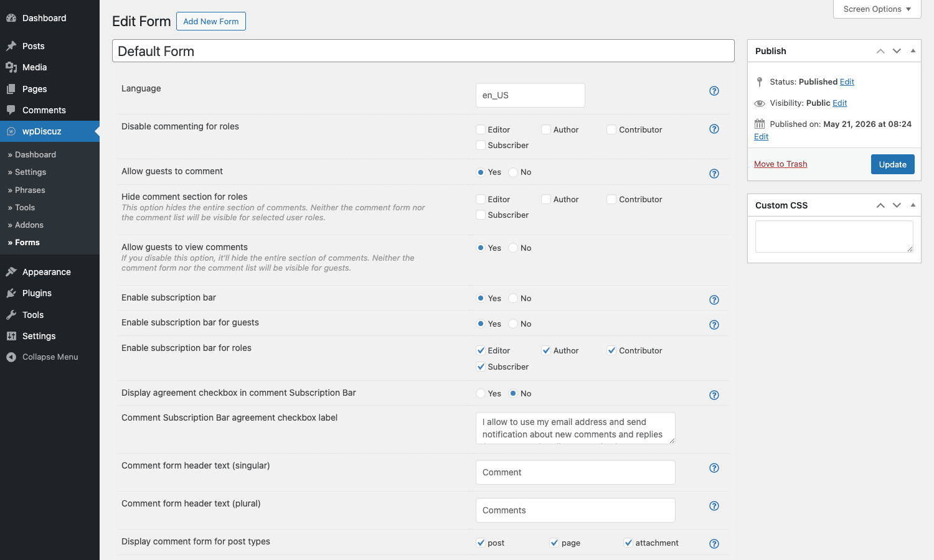Image resolution: width=934 pixels, height=560 pixels.
Task: Collapse the Publish panel toggle triangle
Action: tap(913, 51)
